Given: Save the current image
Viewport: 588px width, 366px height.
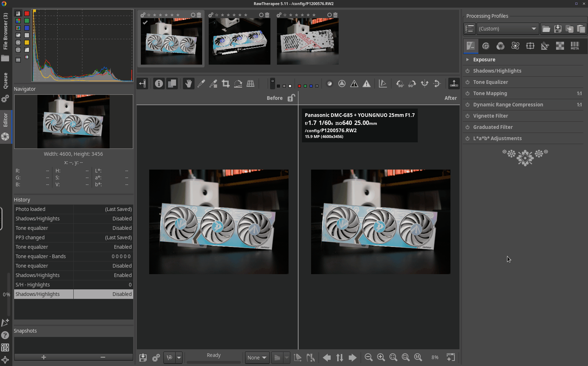Looking at the screenshot, I should (143, 358).
